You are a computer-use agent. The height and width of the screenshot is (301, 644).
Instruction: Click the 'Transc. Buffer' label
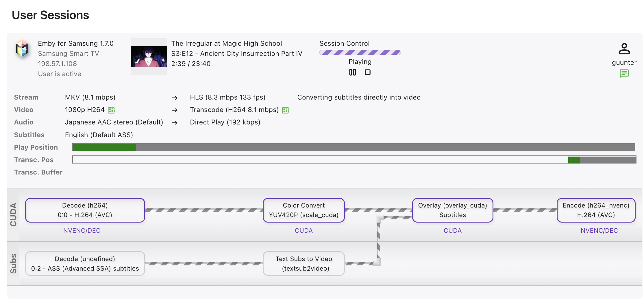tap(38, 172)
